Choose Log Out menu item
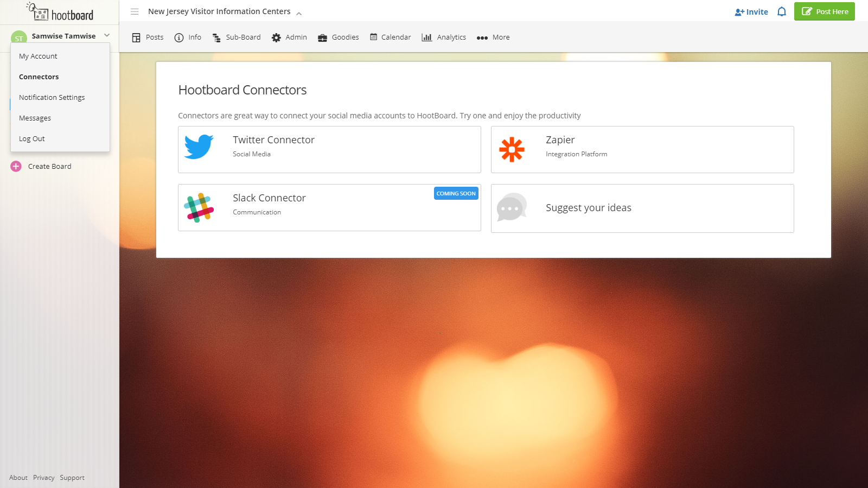Image resolution: width=868 pixels, height=488 pixels. [x=32, y=138]
